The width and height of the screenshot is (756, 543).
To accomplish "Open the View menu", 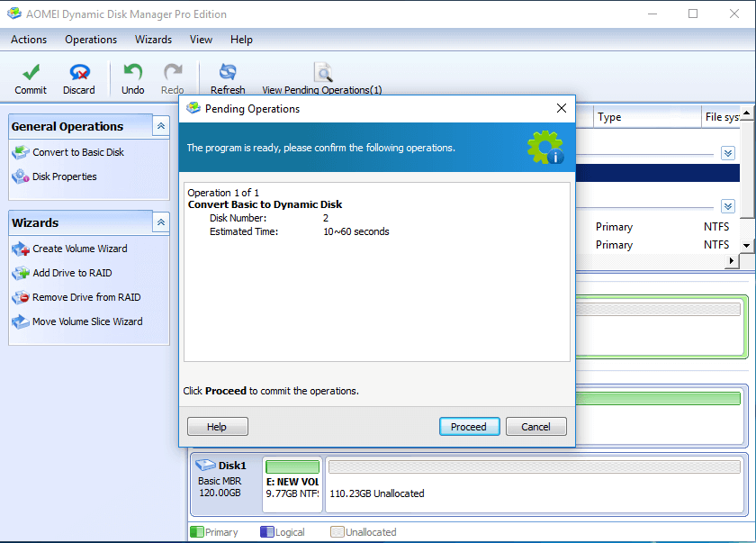I will [201, 40].
